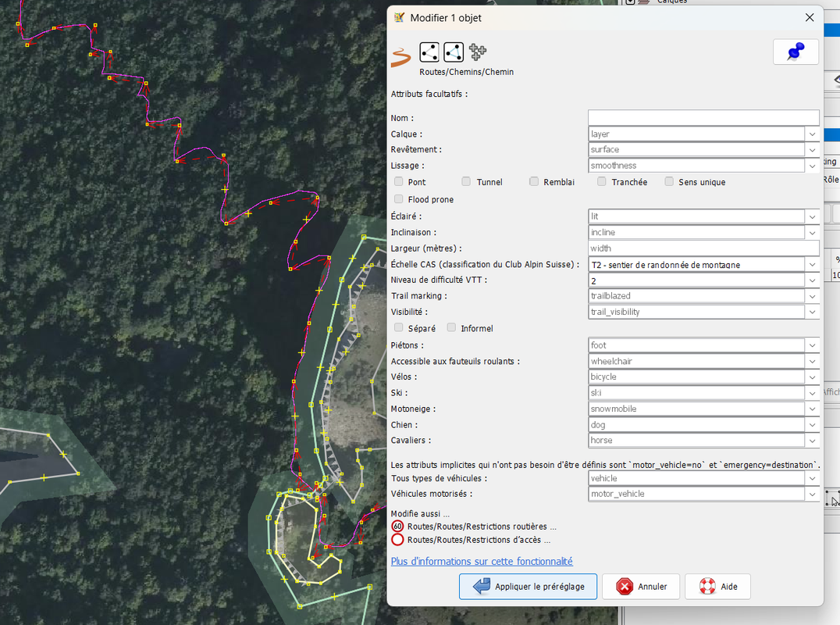
Task: Click the multipolygon relation type icon
Action: (x=478, y=52)
